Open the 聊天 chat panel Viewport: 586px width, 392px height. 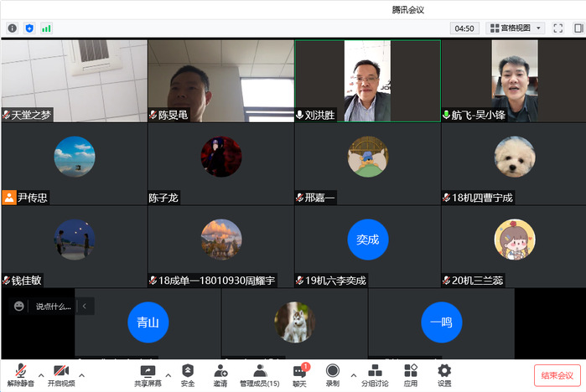(299, 374)
